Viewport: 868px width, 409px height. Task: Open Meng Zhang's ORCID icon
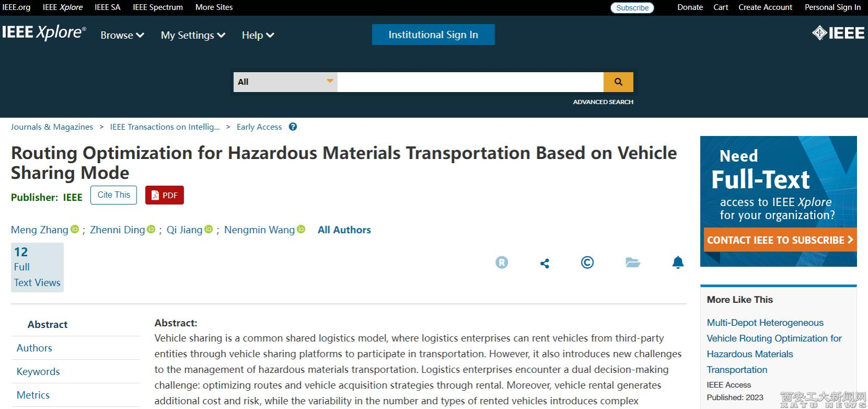(x=75, y=229)
